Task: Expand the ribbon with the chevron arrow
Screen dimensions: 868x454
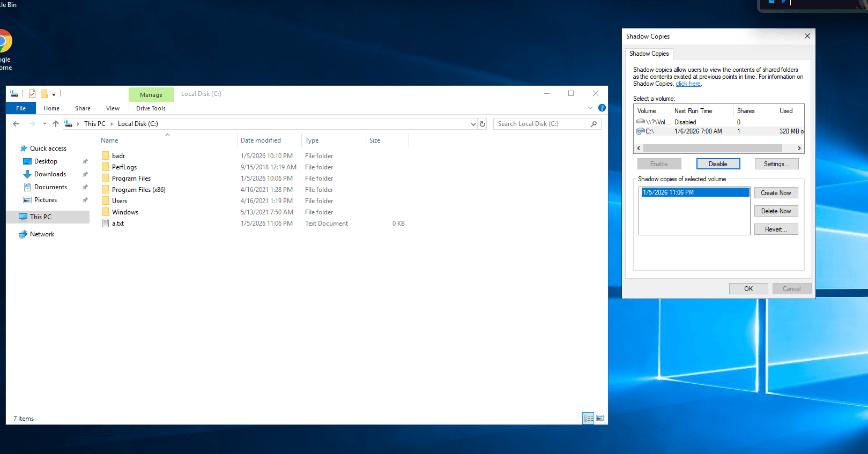Action: point(590,108)
